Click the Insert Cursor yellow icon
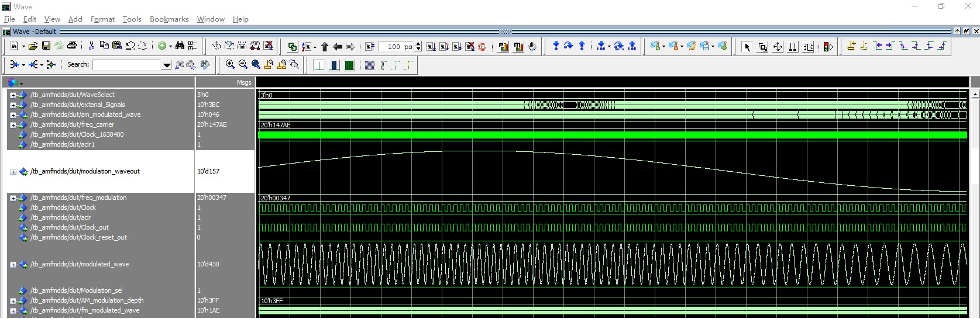The height and width of the screenshot is (319, 980). (851, 46)
